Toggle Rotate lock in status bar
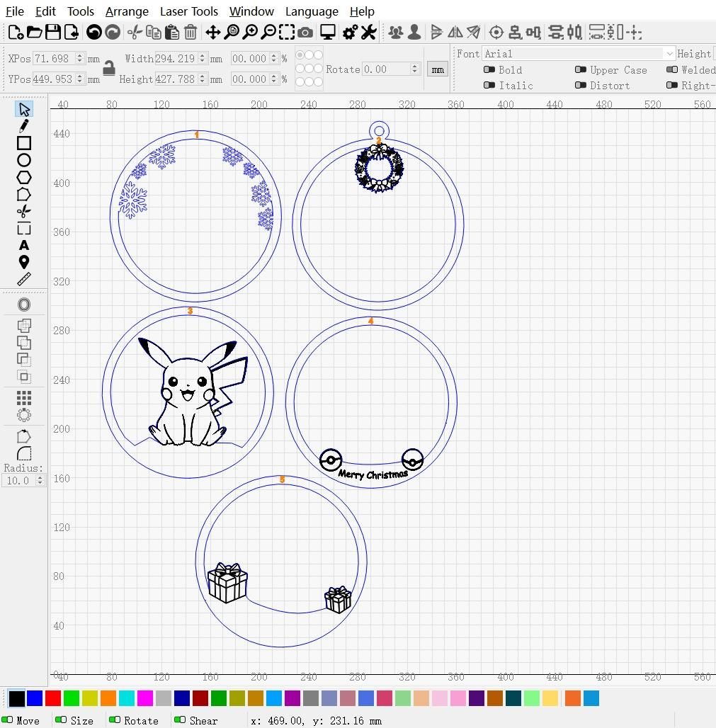The height and width of the screenshot is (728, 716). pyautogui.click(x=115, y=720)
